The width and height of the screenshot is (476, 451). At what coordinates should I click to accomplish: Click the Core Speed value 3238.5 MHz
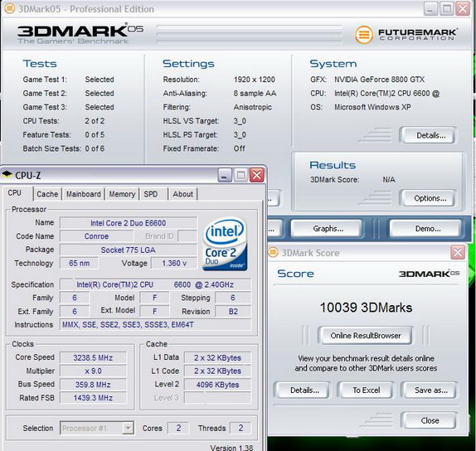point(93,358)
